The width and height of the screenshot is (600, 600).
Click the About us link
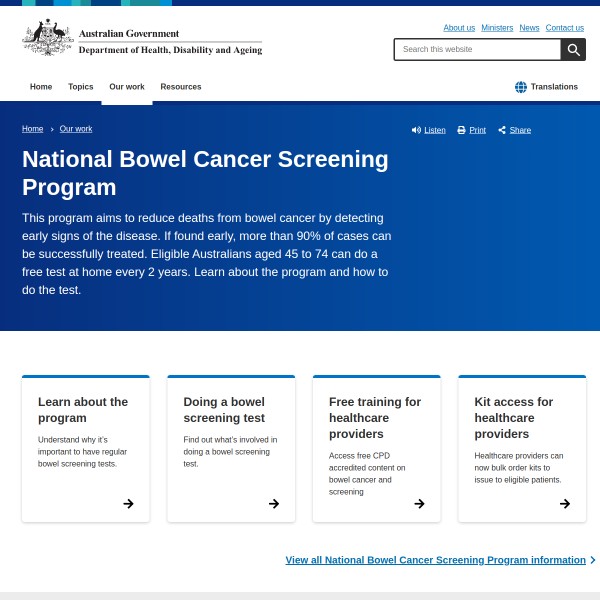click(459, 28)
